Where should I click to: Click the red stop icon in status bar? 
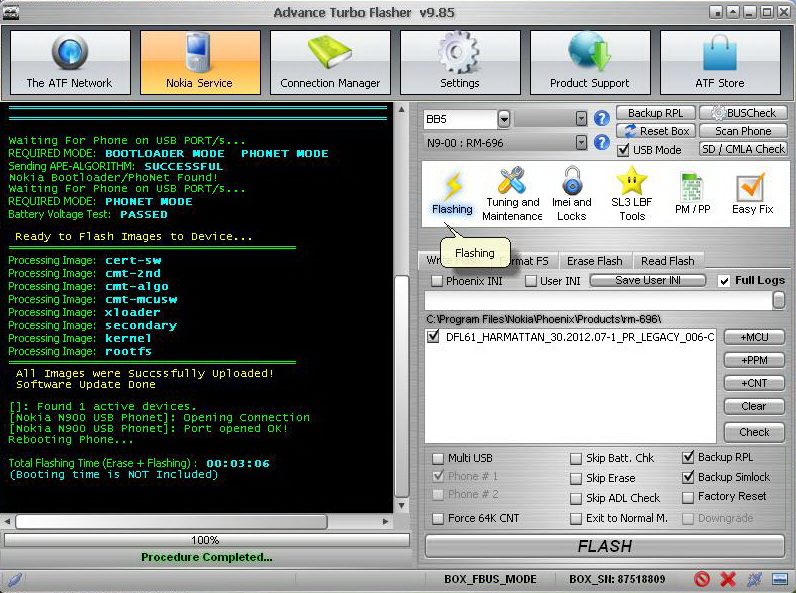tap(702, 579)
